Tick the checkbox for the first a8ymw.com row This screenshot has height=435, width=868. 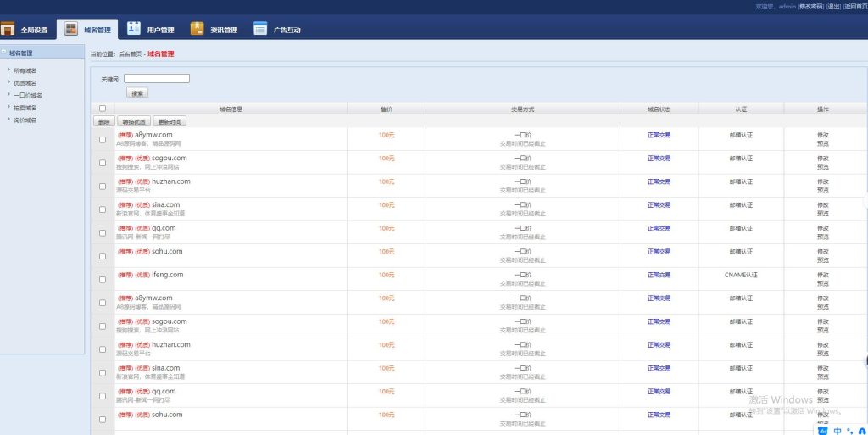[x=103, y=139]
